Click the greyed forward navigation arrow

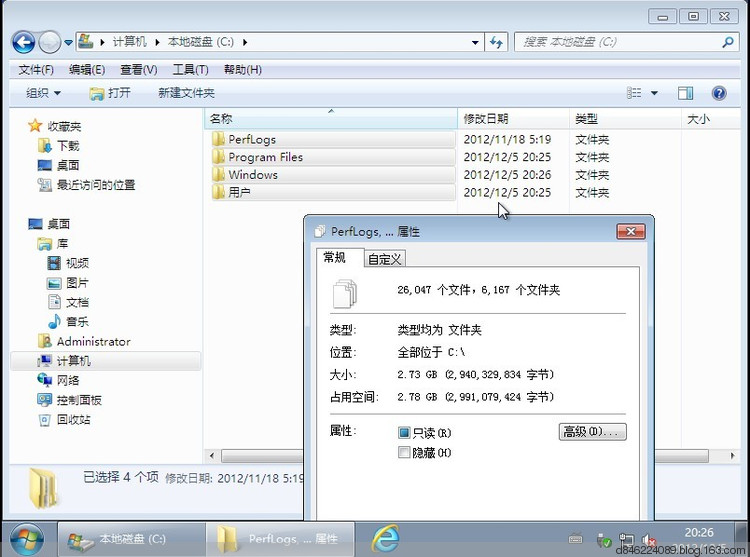pos(49,42)
